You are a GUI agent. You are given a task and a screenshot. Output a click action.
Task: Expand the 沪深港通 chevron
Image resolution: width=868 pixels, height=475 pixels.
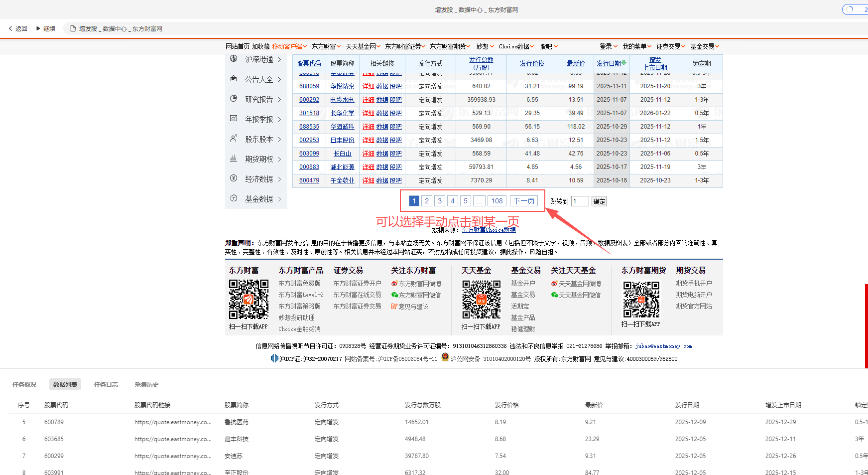[279, 59]
